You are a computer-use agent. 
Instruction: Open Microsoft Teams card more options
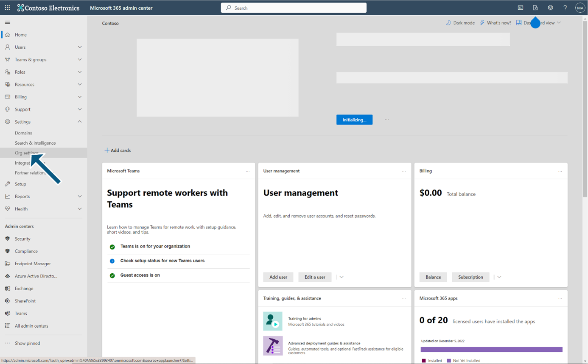(x=248, y=171)
